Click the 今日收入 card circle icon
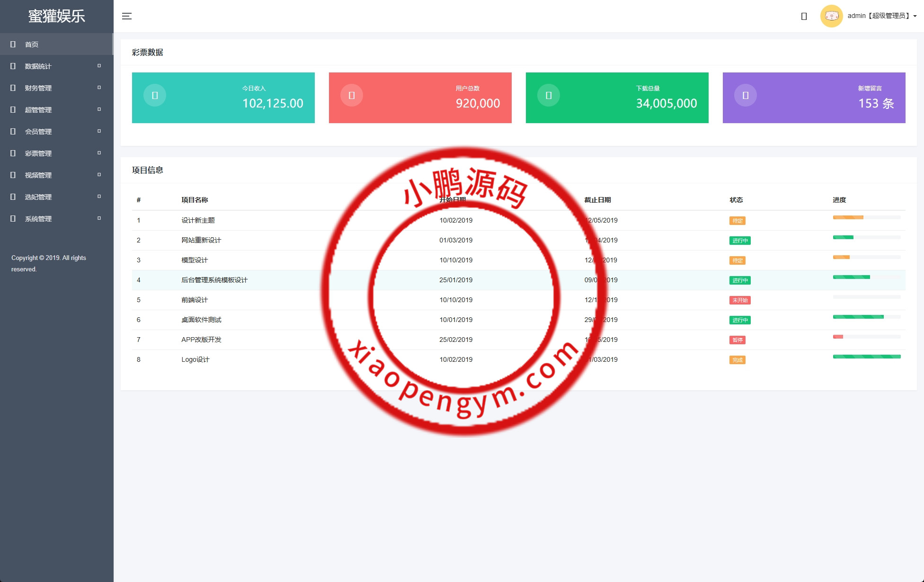The width and height of the screenshot is (924, 582). [155, 95]
